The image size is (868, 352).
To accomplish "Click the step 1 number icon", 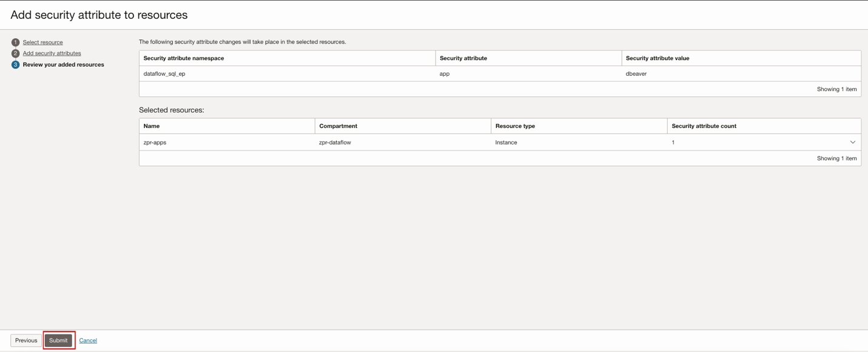I will tap(15, 42).
